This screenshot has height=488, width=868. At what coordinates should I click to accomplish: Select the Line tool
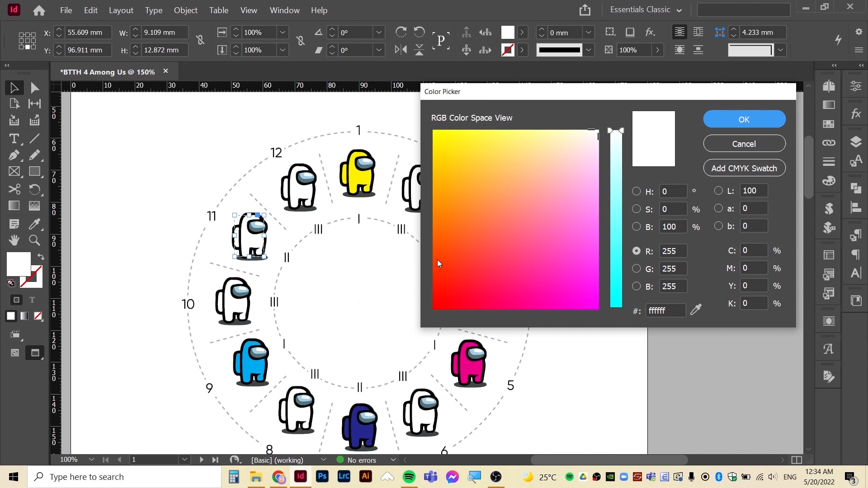tap(35, 138)
